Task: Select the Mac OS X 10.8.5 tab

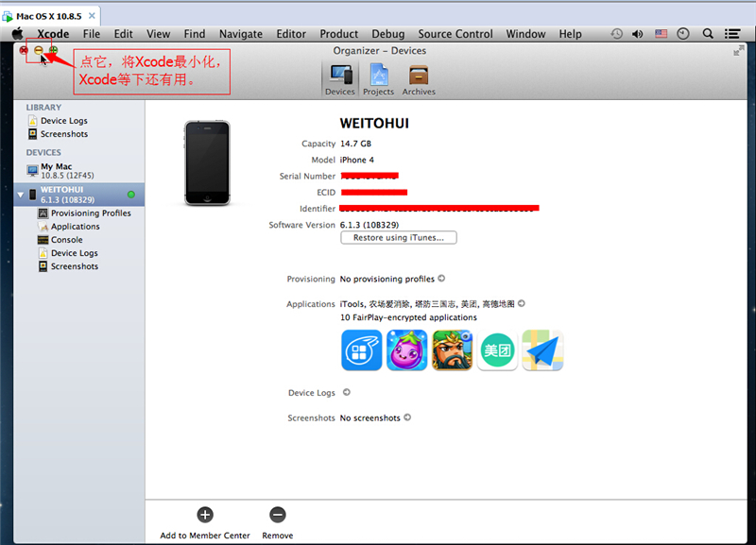Action: point(49,16)
